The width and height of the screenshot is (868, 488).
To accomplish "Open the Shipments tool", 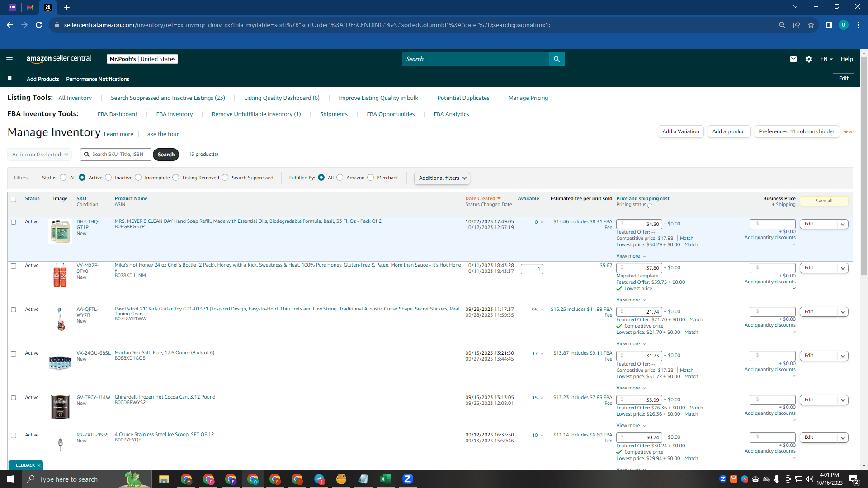I will (334, 114).
